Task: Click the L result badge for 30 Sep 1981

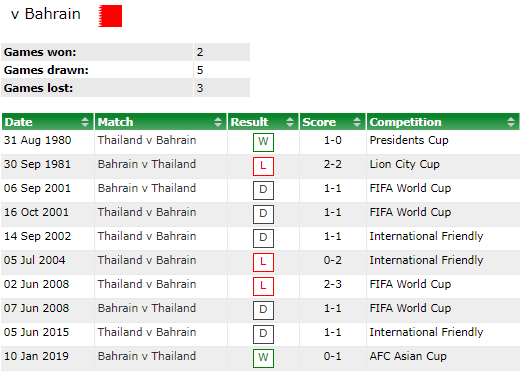Action: click(263, 166)
